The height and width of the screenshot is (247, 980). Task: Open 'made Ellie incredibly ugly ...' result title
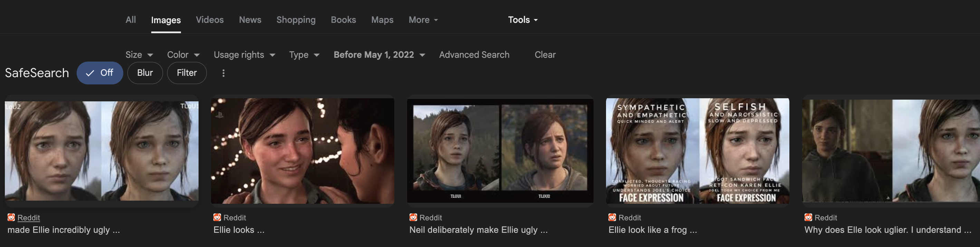tap(64, 230)
